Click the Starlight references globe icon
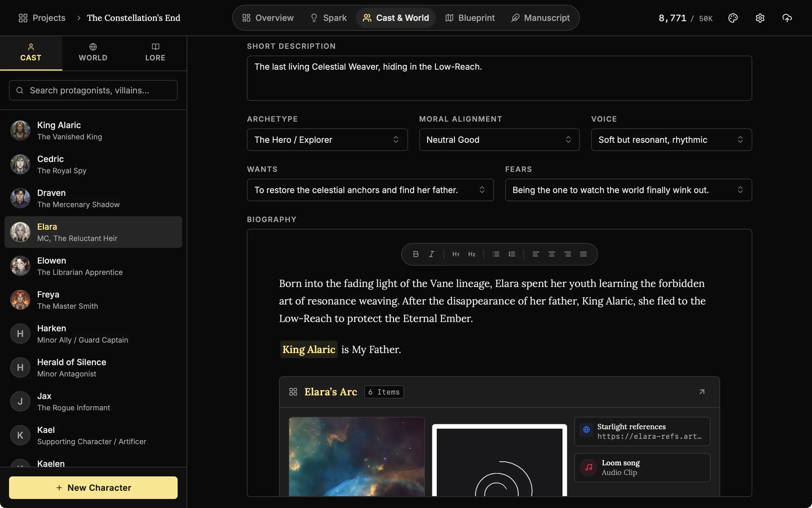The image size is (812, 508). click(x=586, y=429)
